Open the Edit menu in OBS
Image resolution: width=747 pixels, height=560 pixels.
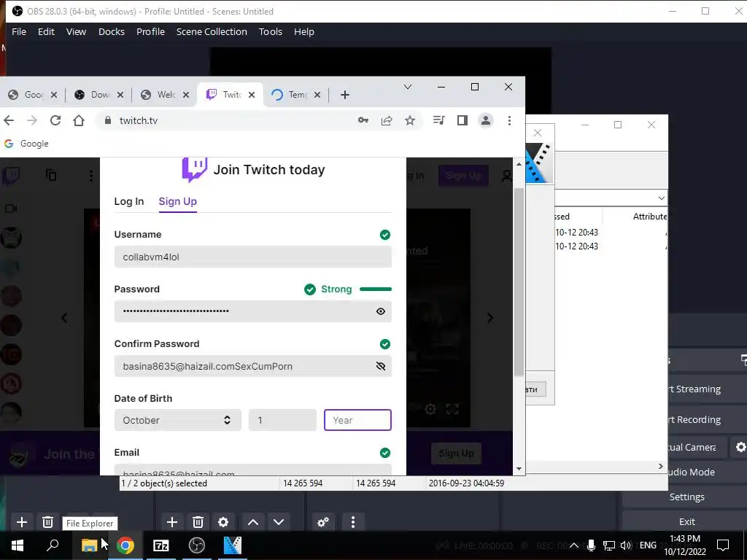coord(46,31)
